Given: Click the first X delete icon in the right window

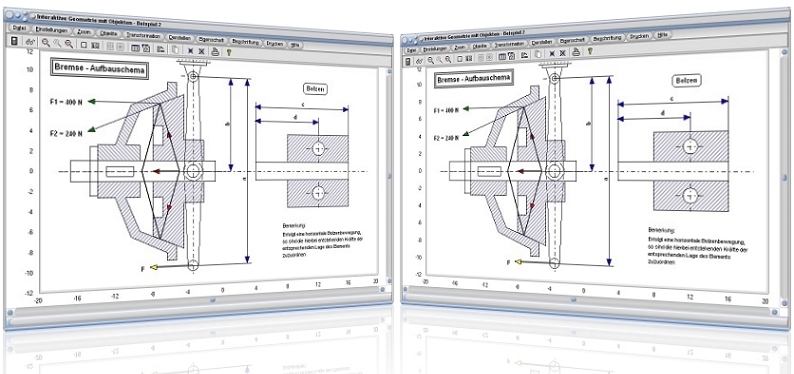Looking at the screenshot, I should click(552, 53).
